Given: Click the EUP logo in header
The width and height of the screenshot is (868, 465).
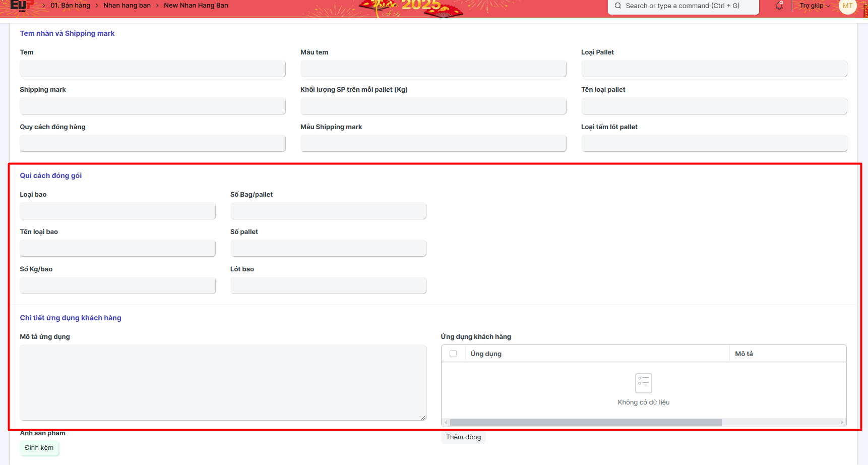Looking at the screenshot, I should pos(21,6).
